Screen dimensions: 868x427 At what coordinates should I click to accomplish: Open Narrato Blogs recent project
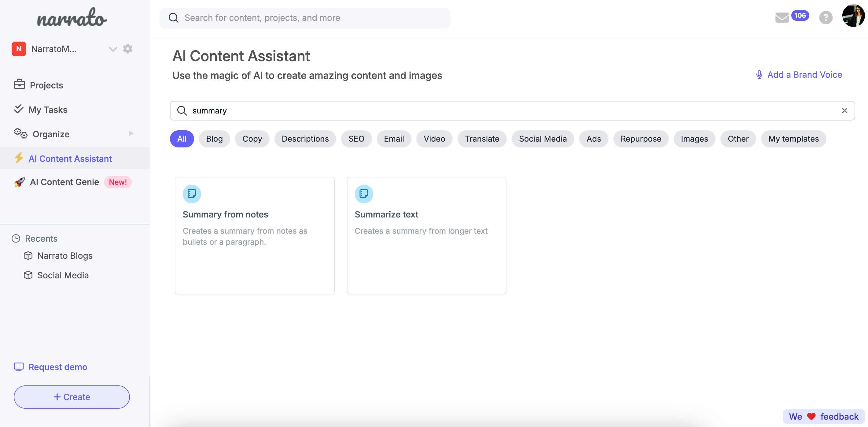click(65, 256)
